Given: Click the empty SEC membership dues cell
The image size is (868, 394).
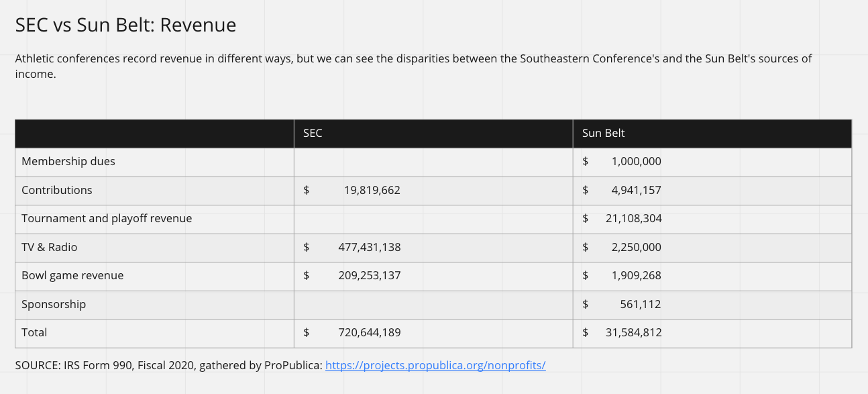Looking at the screenshot, I should coord(433,162).
